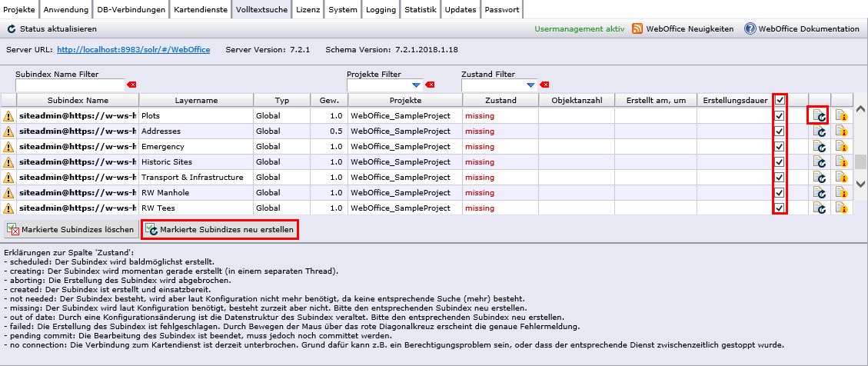Open info icon for Emergency row

(841, 147)
